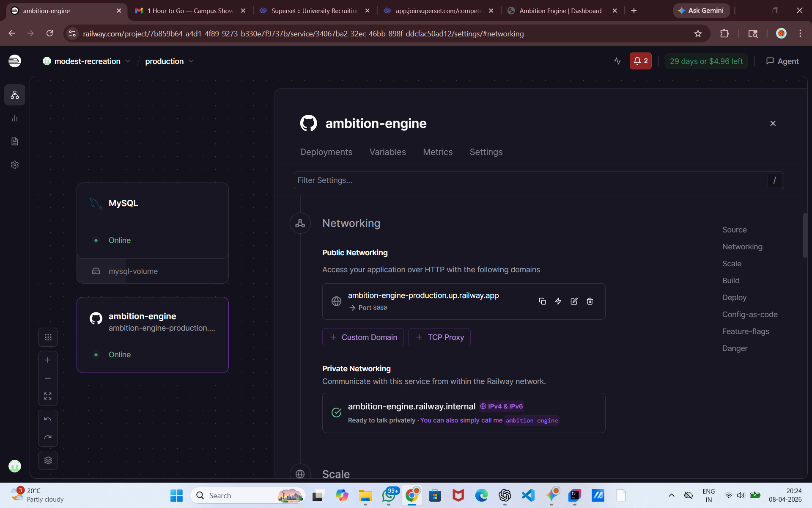Viewport: 812px width, 508px height.
Task: Click the Filter Settings input field
Action: point(529,180)
